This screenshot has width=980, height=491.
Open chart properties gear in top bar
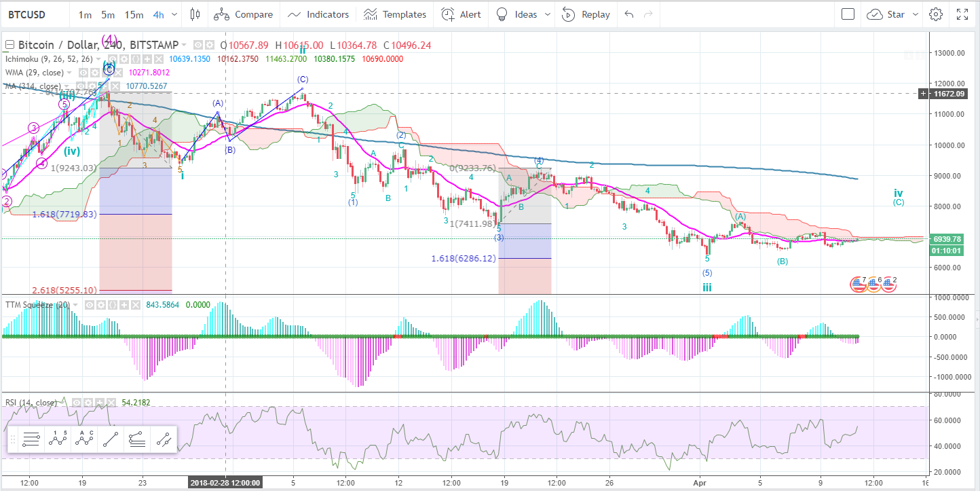[936, 14]
